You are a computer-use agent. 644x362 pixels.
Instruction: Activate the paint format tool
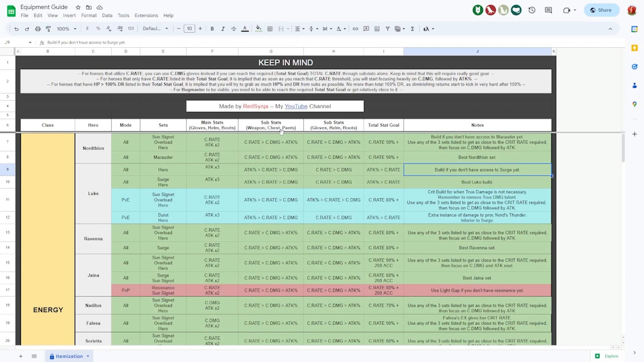[48, 29]
